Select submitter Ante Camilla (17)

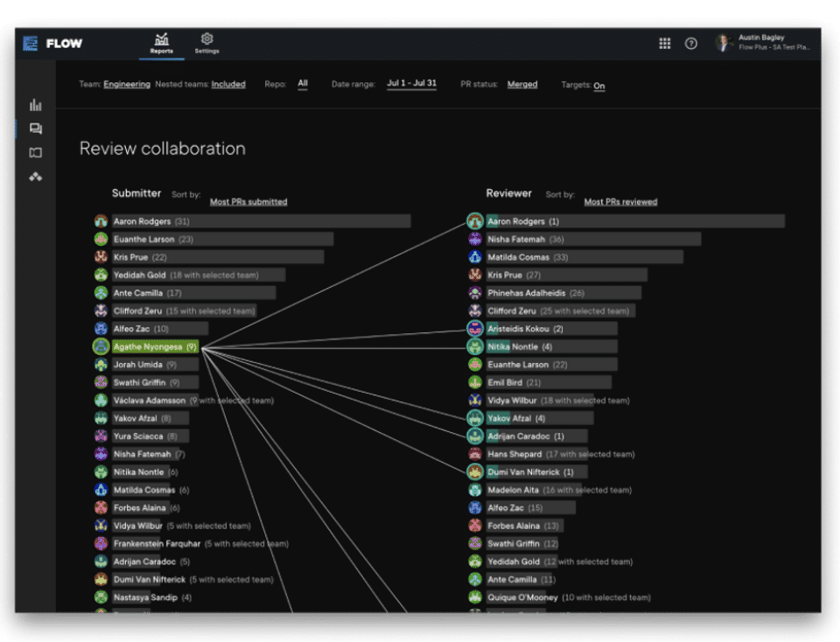click(x=194, y=293)
